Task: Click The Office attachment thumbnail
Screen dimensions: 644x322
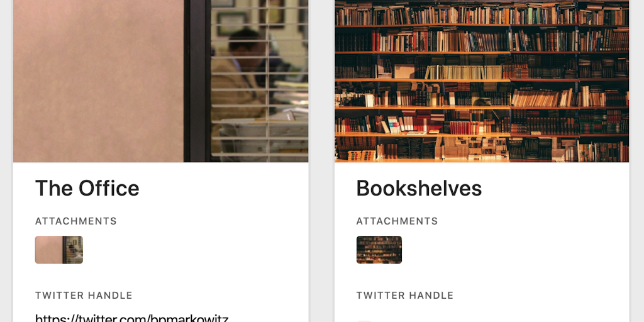Action: click(58, 250)
